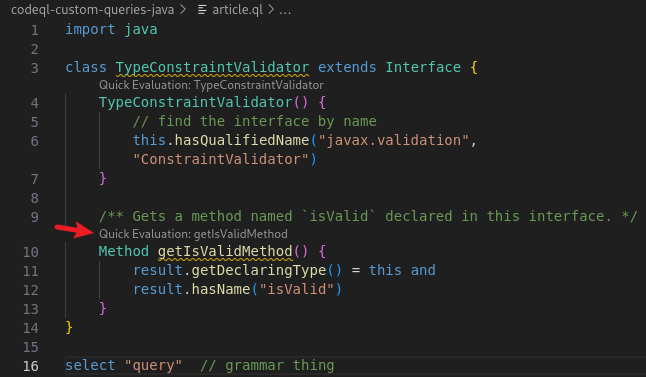The image size is (646, 377).
Task: Click the codeql-custom-queries-java breadcrumb
Action: click(92, 9)
